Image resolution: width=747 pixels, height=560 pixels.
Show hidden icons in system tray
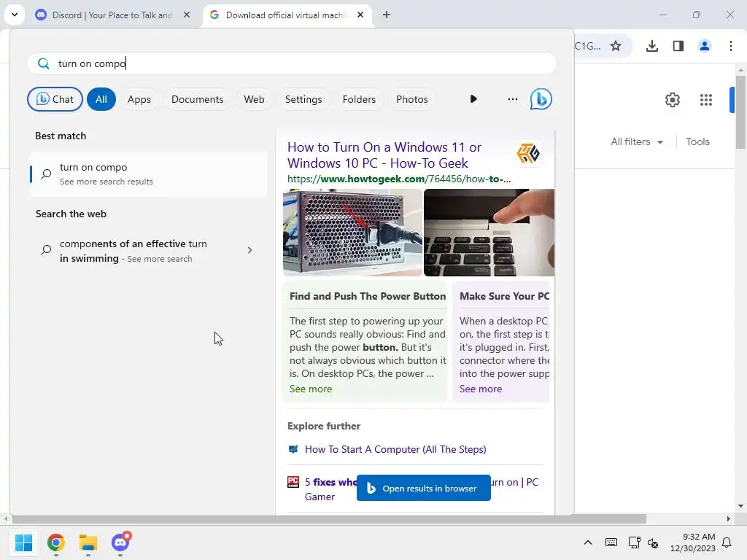588,542
